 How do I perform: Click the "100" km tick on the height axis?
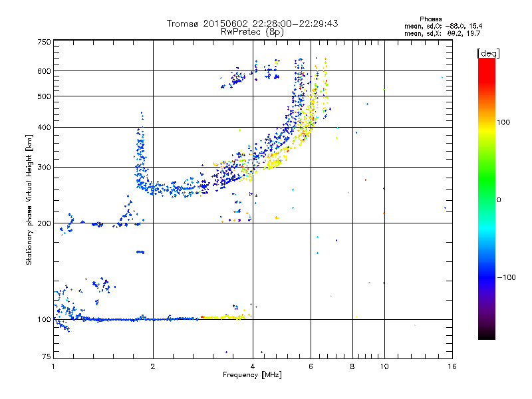44,319
